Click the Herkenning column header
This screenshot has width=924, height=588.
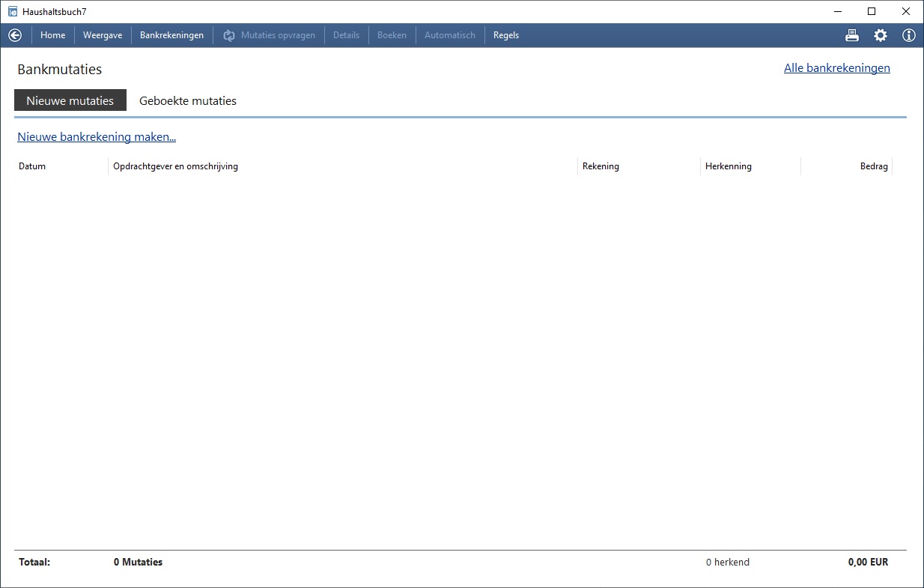(728, 166)
